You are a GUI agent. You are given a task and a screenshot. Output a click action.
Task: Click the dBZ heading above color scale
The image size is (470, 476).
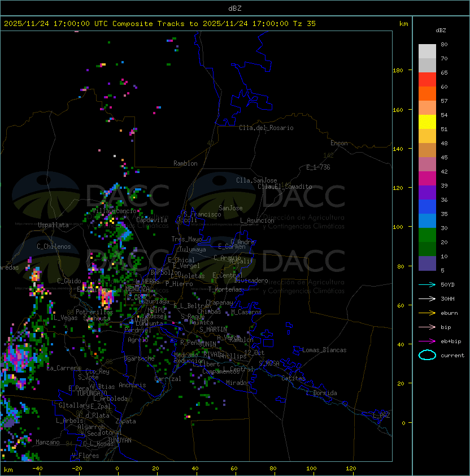[x=441, y=31]
